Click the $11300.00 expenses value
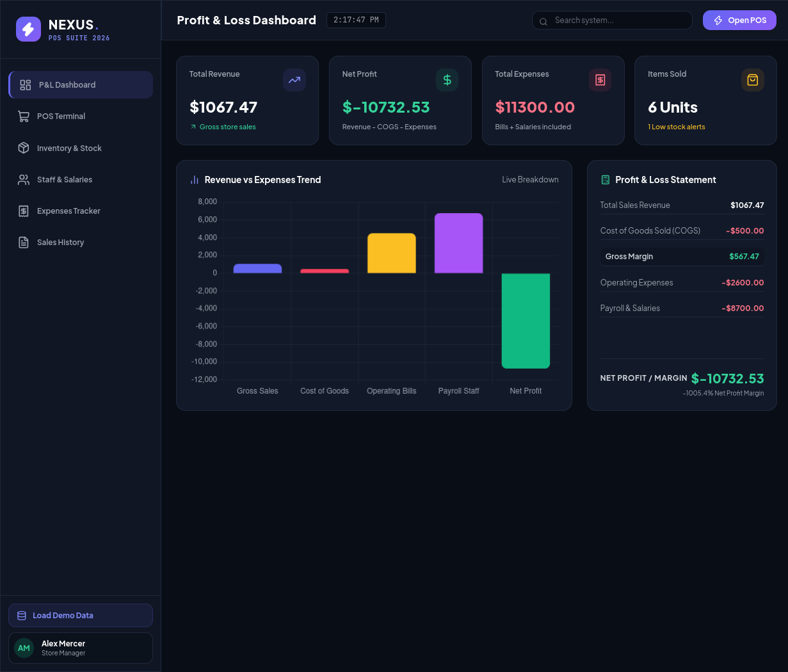 click(535, 108)
